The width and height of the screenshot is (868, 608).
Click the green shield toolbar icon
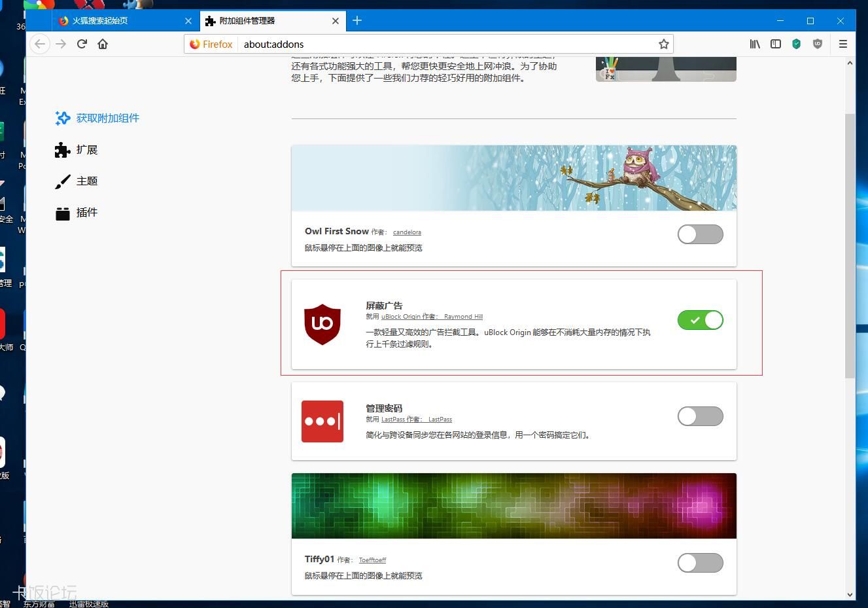pos(796,44)
